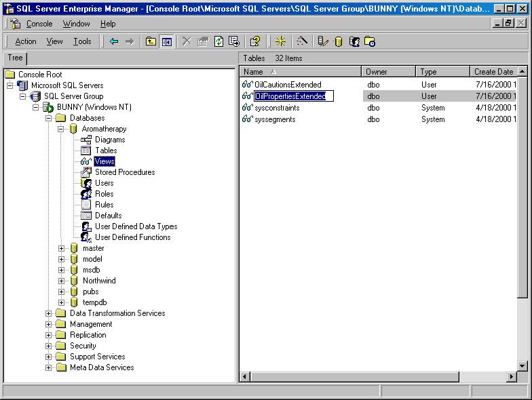Click the syssegments view glasses icon

pos(247,119)
